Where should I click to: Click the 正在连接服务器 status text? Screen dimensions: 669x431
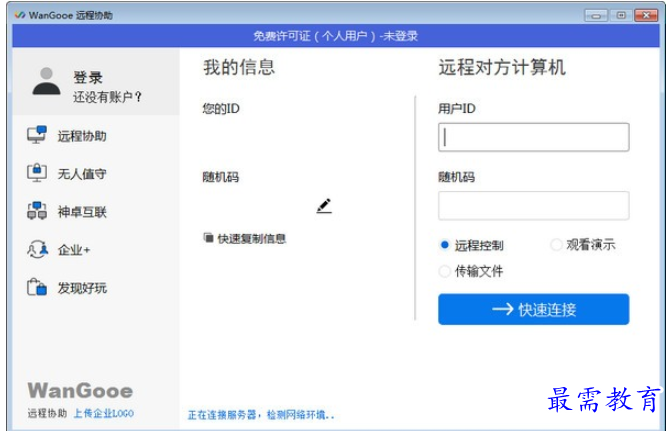(x=261, y=415)
